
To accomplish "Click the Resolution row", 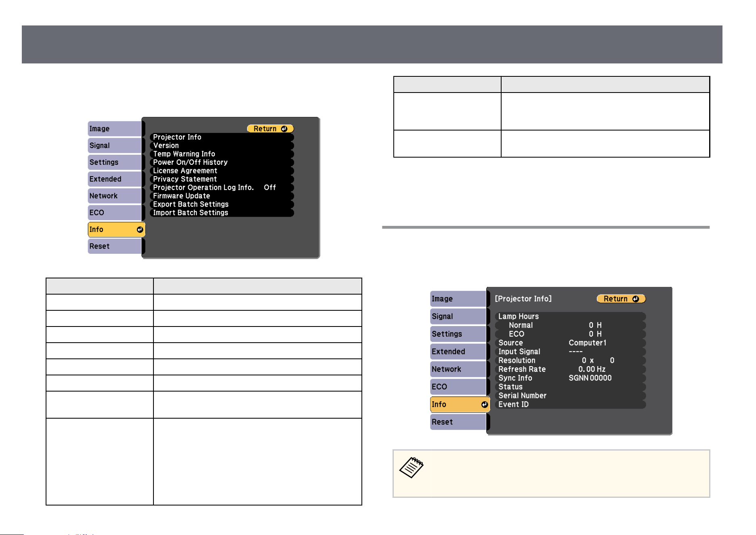I will (x=570, y=360).
